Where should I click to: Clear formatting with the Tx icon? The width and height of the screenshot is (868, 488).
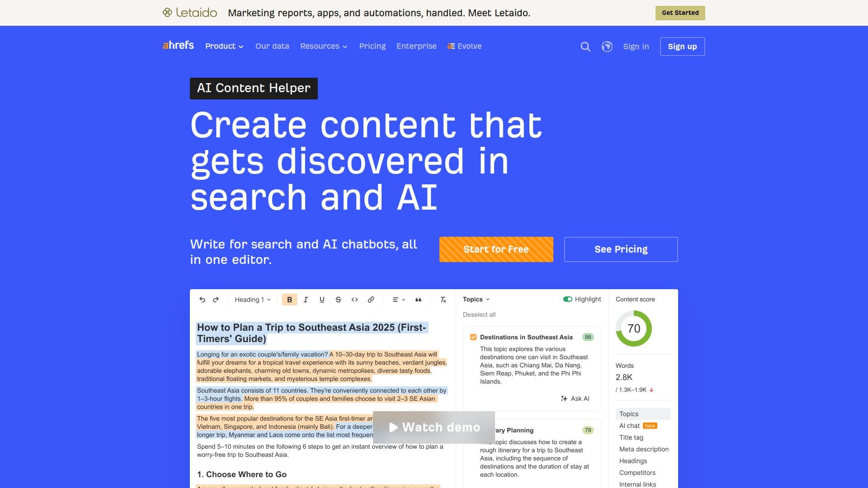(443, 300)
